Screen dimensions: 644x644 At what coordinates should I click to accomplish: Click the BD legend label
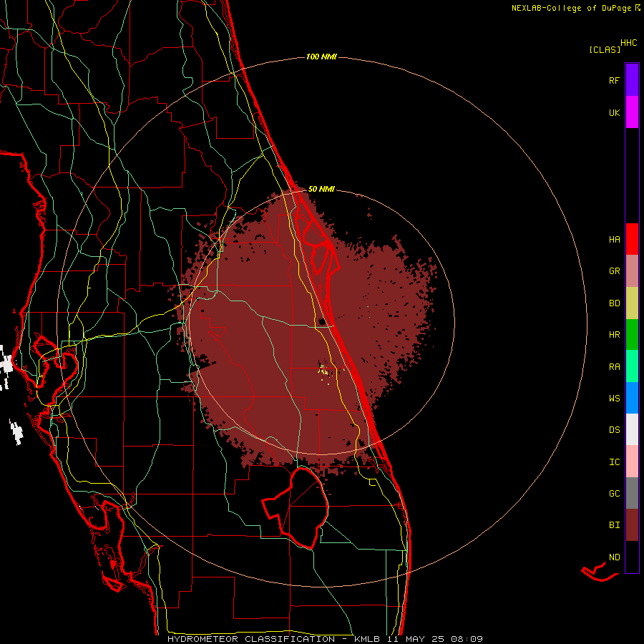pyautogui.click(x=614, y=303)
